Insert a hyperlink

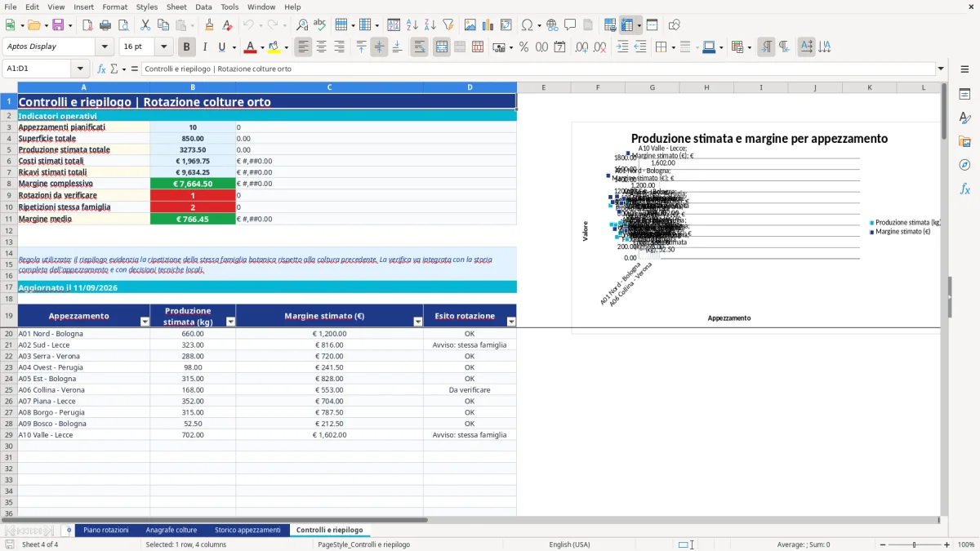click(x=552, y=25)
